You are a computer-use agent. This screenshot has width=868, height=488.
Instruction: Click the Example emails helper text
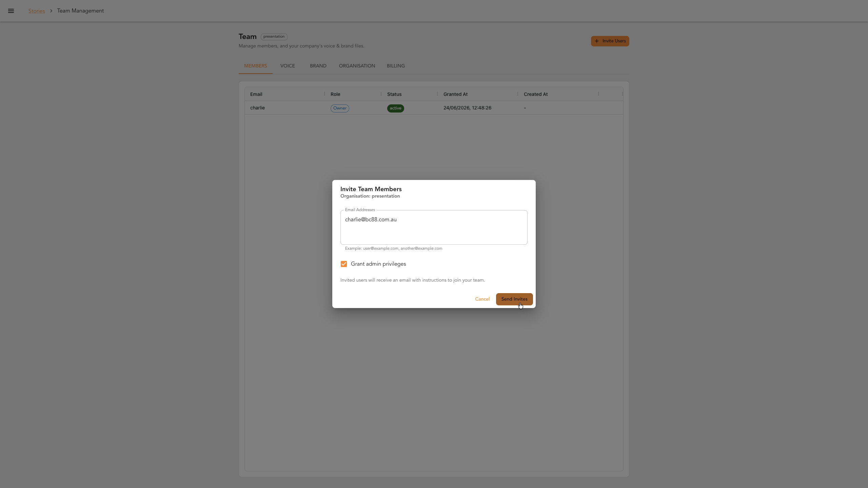[394, 248]
